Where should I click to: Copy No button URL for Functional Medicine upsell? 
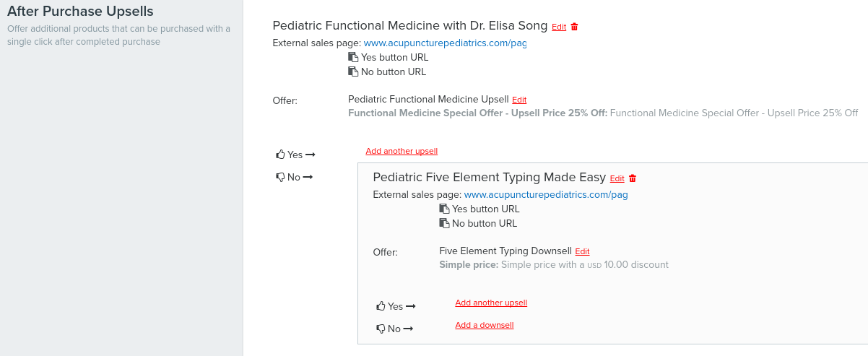tap(353, 71)
